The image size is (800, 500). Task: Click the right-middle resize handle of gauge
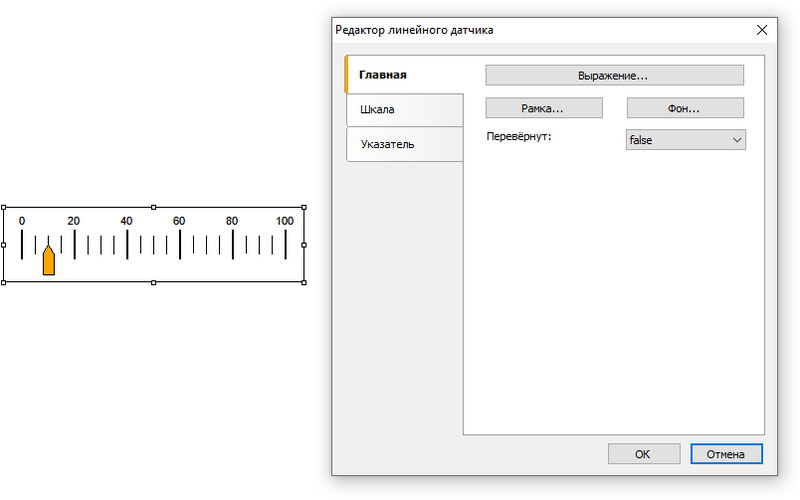pos(304,245)
